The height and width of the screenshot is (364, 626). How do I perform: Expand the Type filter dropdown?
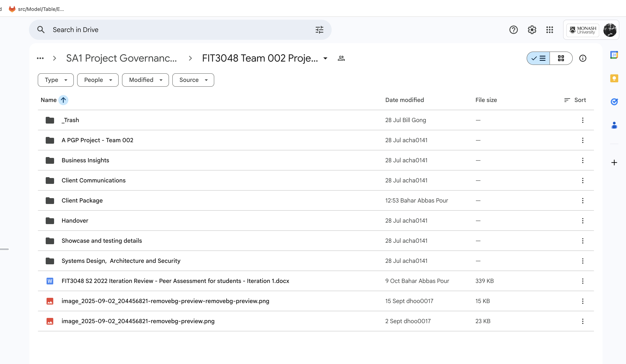pos(56,80)
